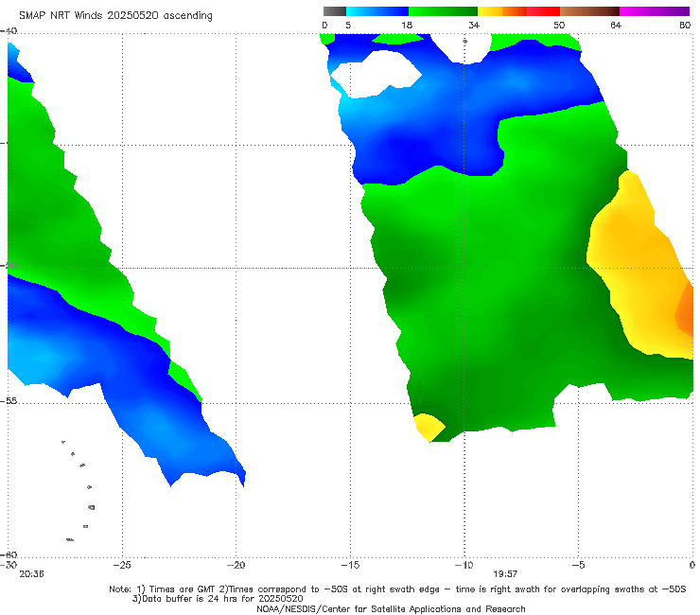Select the cyan-to-blue segment of the color bar
700x615 pixels.
click(377, 11)
